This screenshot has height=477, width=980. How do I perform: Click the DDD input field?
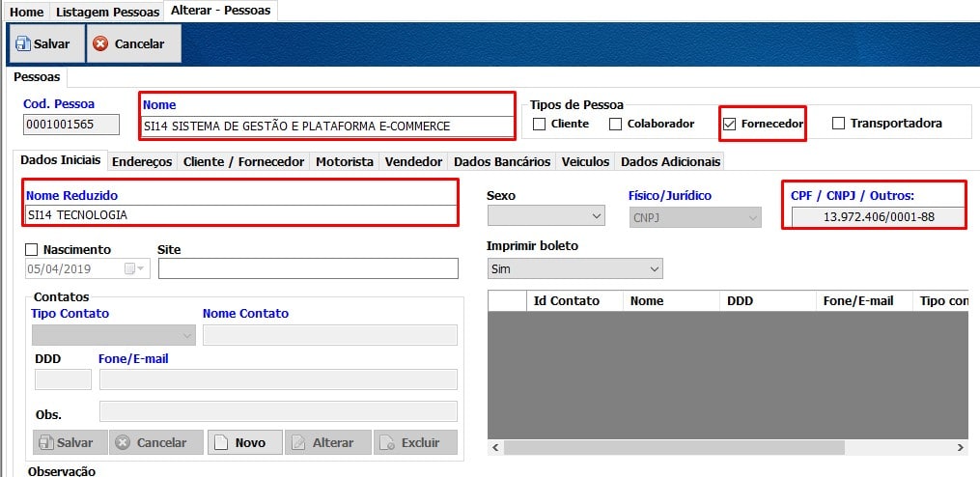point(63,379)
